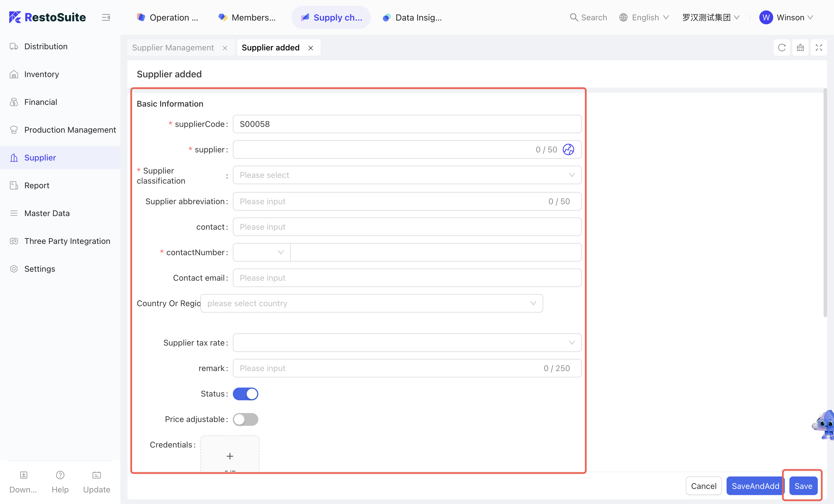The image size is (834, 504).
Task: Click the Cancel button
Action: 703,486
